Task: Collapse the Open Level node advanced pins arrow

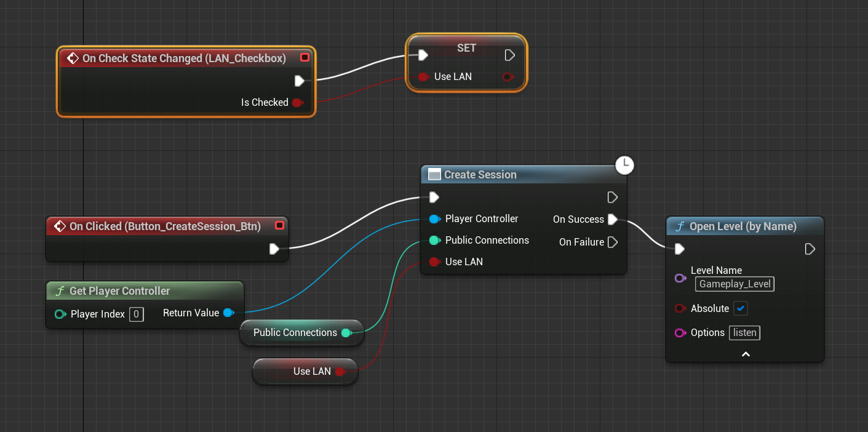Action: point(746,354)
